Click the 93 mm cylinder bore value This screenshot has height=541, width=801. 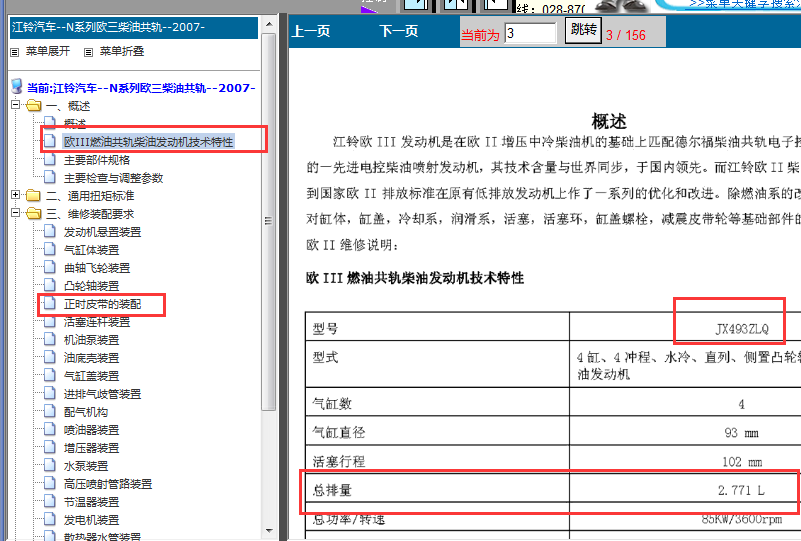tap(741, 433)
